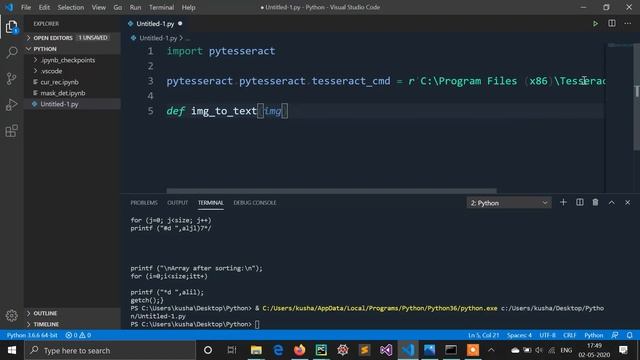Open the Search view in activity bar
Screen dimensions: 640x360
(x=11, y=52)
